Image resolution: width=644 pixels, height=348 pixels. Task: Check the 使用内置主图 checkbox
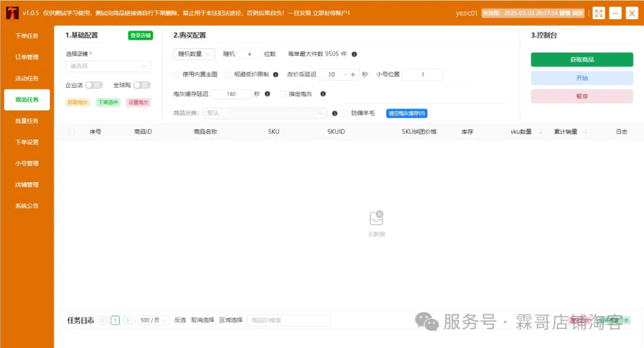(x=177, y=75)
